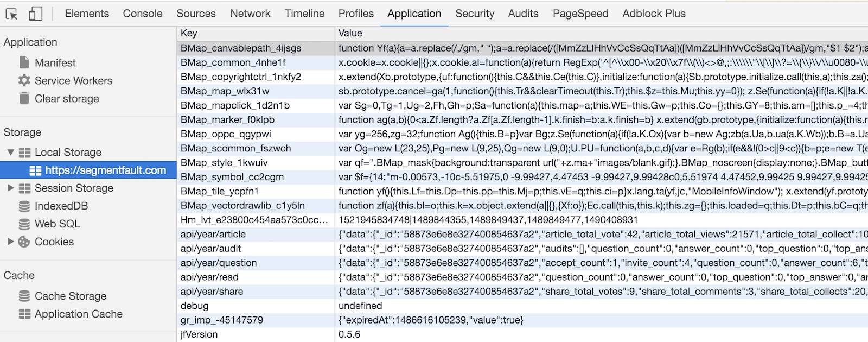The height and width of the screenshot is (342, 868).
Task: Switch to the Network tab
Action: 250,14
